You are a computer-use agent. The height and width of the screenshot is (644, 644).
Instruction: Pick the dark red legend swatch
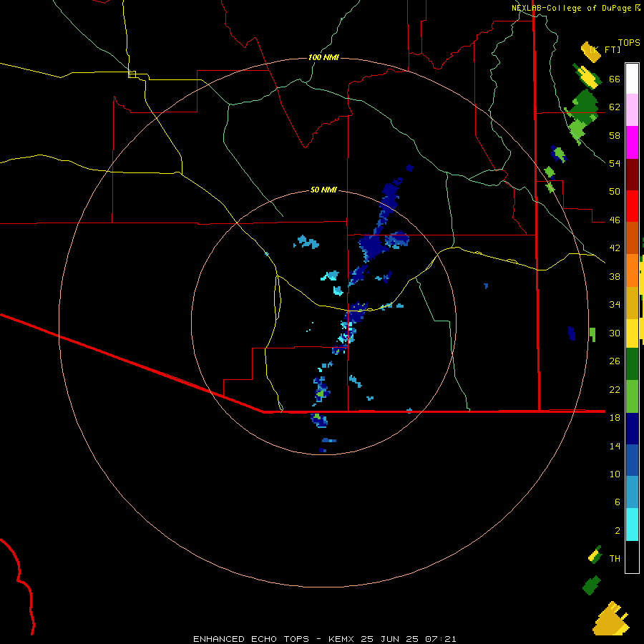(x=632, y=175)
